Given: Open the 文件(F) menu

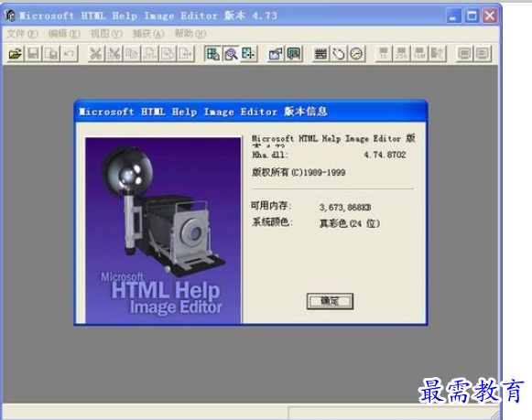Looking at the screenshot, I should point(22,34).
